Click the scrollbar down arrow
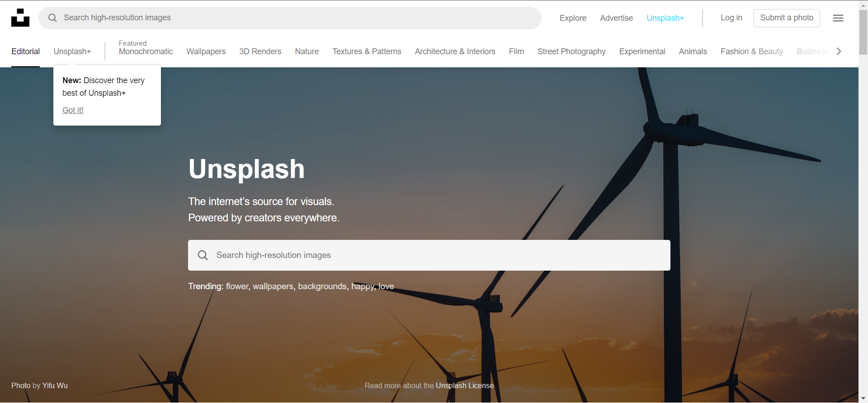868x403 pixels. point(863,398)
